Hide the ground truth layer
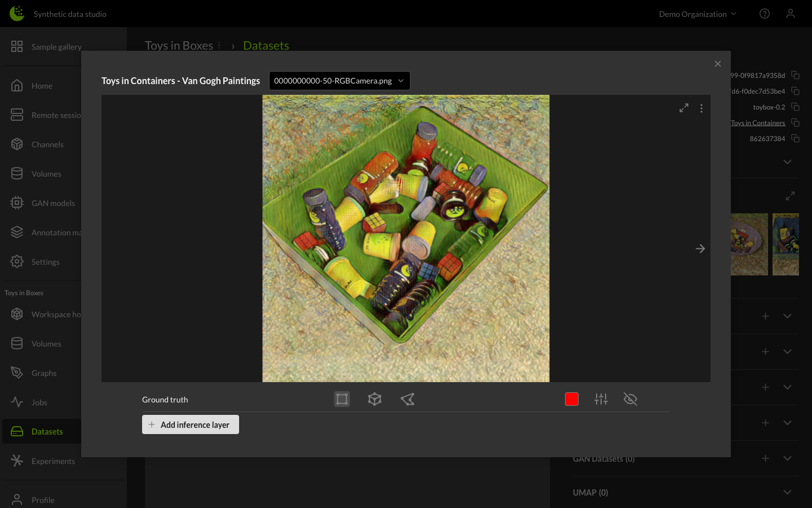This screenshot has width=812, height=508. [x=630, y=399]
